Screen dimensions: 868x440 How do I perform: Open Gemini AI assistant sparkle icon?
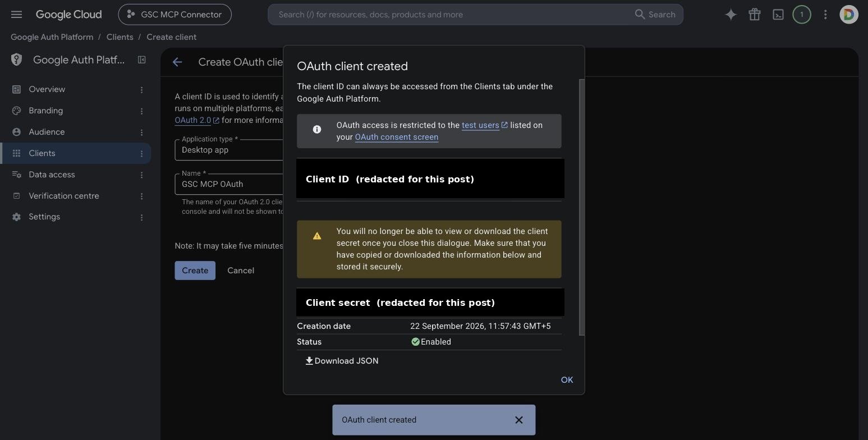[731, 15]
